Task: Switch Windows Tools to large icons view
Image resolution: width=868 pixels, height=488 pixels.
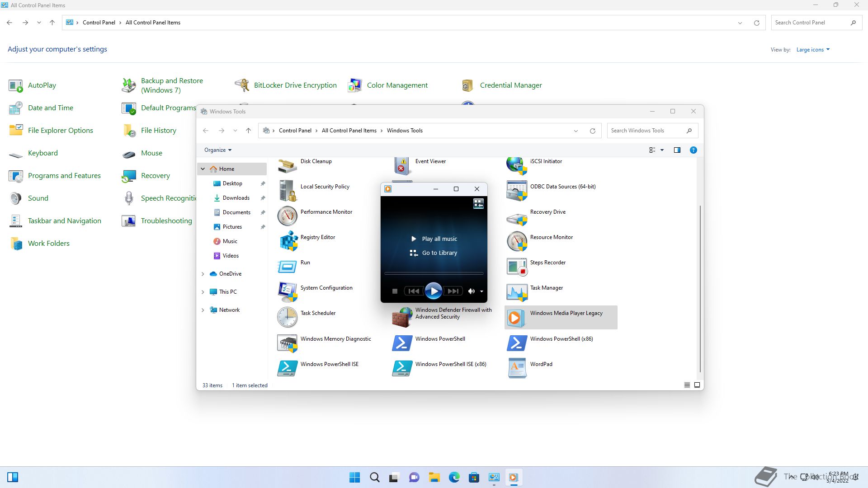Action: click(x=697, y=385)
